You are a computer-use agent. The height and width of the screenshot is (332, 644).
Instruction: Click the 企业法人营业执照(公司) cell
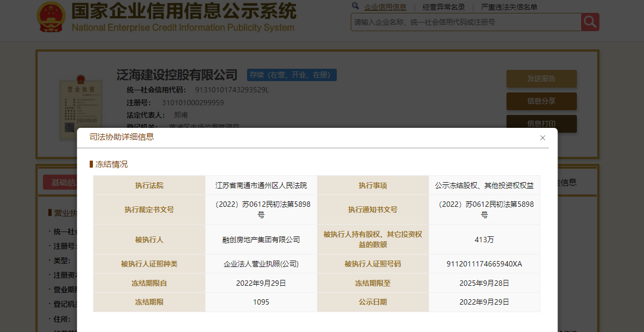coord(261,264)
